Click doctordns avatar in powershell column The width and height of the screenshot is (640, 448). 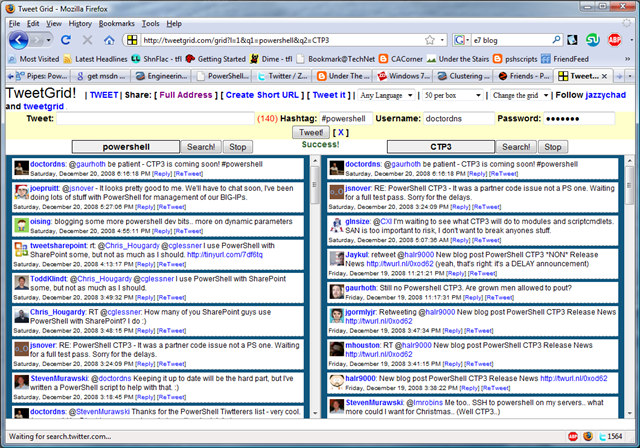point(21,168)
